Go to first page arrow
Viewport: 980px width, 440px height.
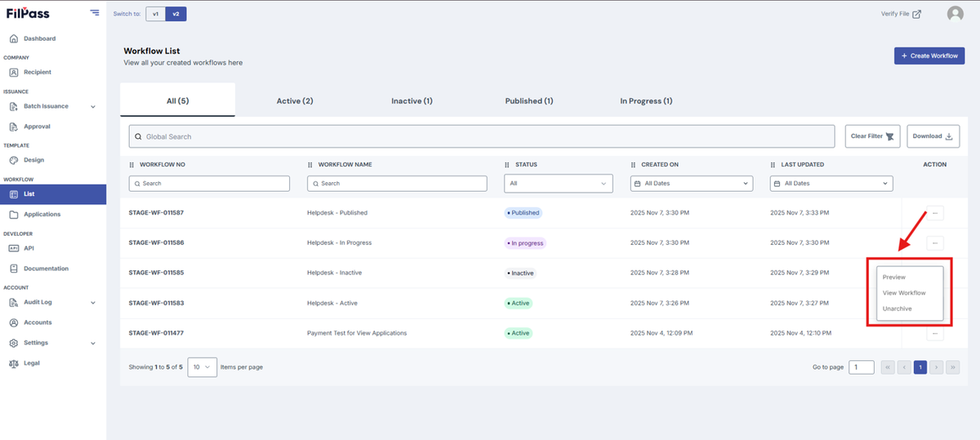point(889,367)
